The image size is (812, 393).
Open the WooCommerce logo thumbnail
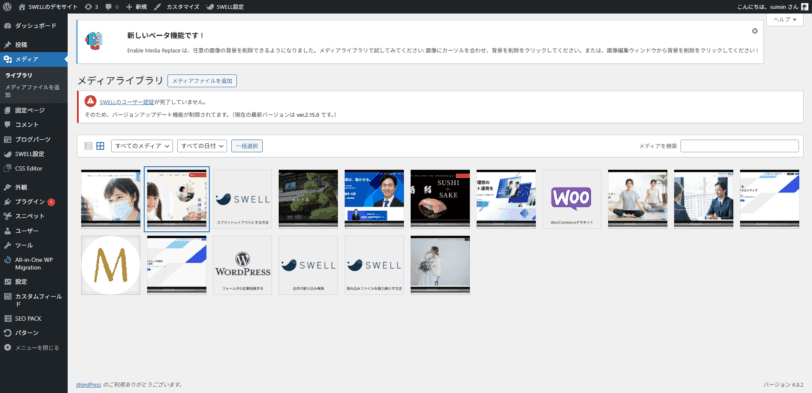point(572,199)
